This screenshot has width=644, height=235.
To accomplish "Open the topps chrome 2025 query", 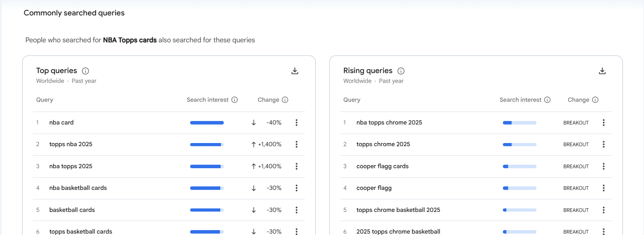I will [x=383, y=144].
